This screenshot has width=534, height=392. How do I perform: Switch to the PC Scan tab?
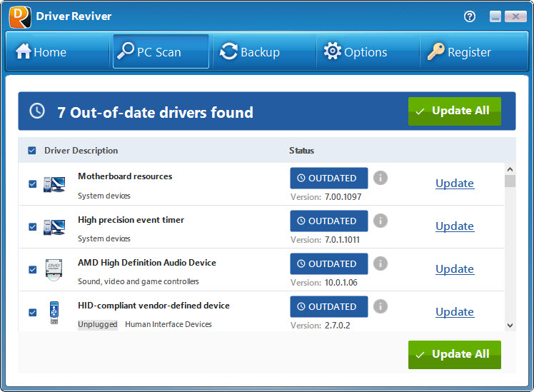click(161, 51)
